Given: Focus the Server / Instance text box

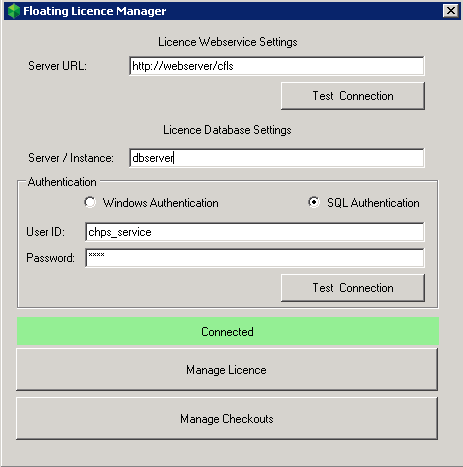Looking at the screenshot, I should [277, 158].
